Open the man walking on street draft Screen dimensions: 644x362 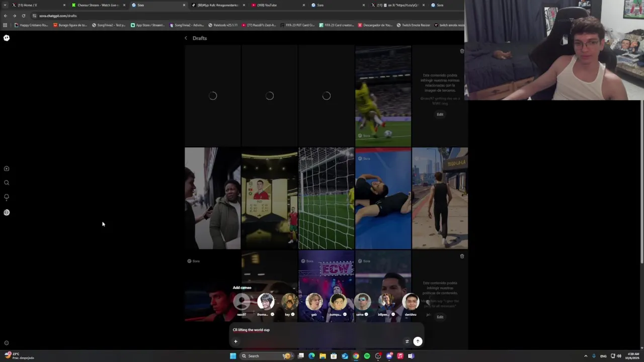(x=440, y=198)
